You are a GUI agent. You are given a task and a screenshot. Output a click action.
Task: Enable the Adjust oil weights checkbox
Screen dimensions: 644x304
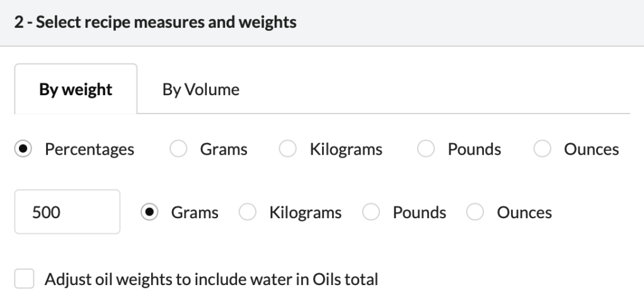(x=24, y=278)
